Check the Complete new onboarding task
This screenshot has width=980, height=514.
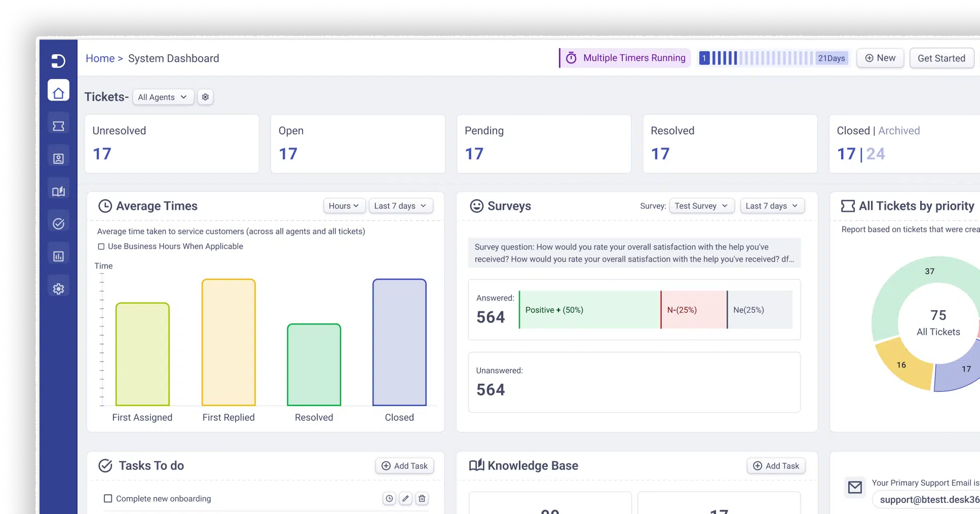(108, 498)
